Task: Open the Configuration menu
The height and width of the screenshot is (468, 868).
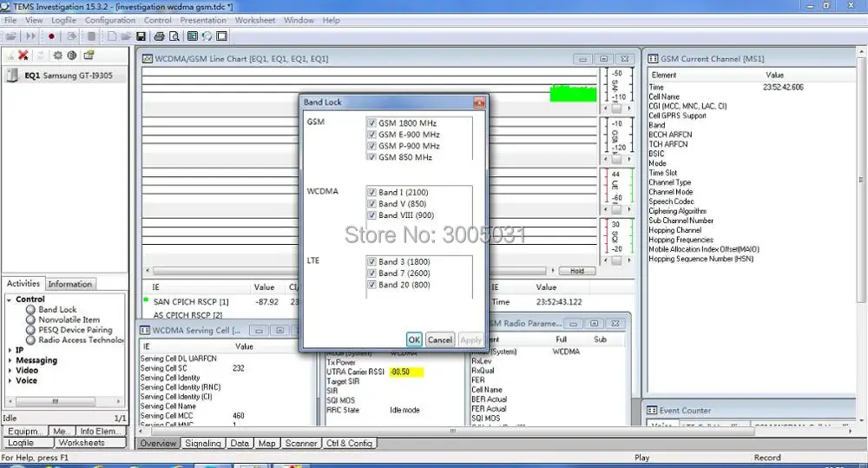Action: (x=109, y=20)
